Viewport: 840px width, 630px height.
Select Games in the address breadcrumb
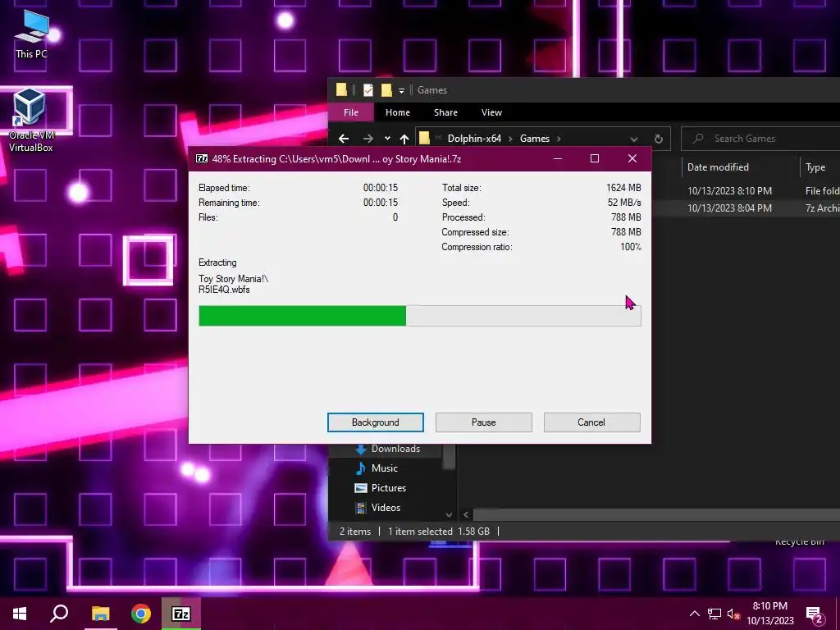coord(535,139)
